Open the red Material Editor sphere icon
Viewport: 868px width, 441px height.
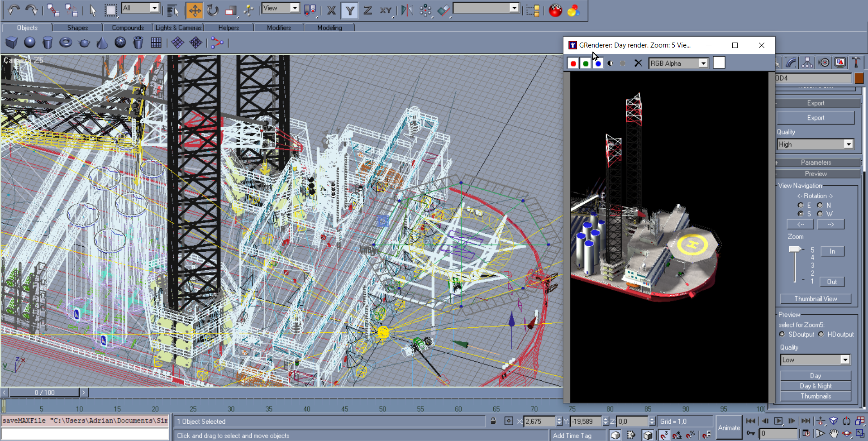tap(555, 10)
